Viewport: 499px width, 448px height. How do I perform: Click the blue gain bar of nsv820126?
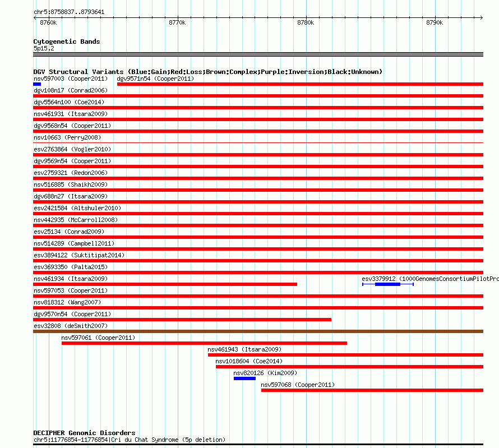(x=244, y=378)
